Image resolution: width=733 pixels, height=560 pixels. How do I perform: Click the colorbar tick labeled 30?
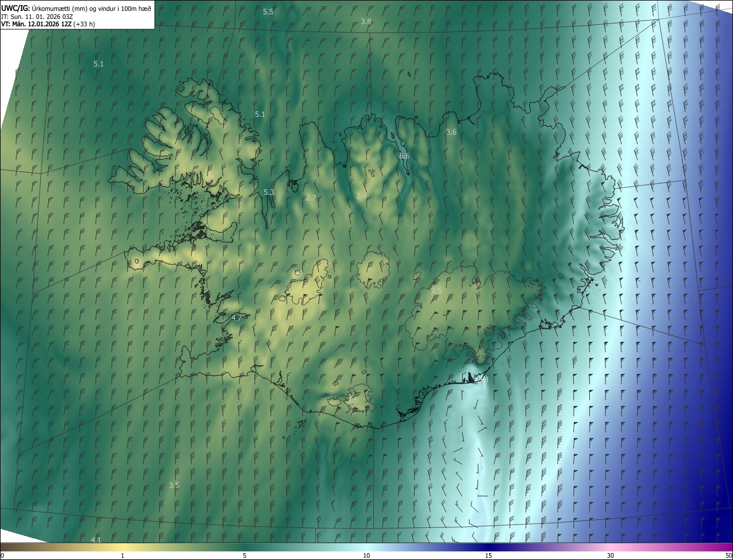(610, 555)
